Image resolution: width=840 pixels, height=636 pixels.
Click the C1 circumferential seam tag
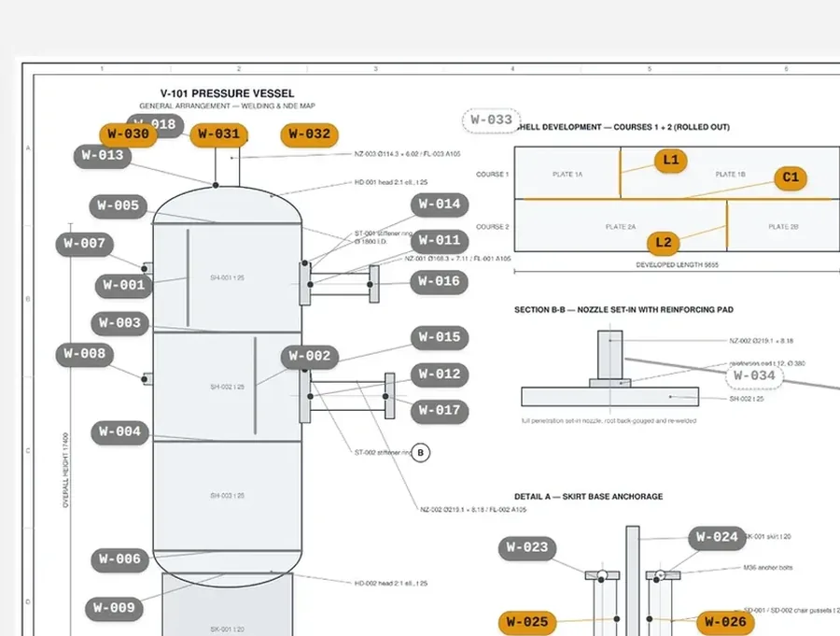(x=791, y=177)
